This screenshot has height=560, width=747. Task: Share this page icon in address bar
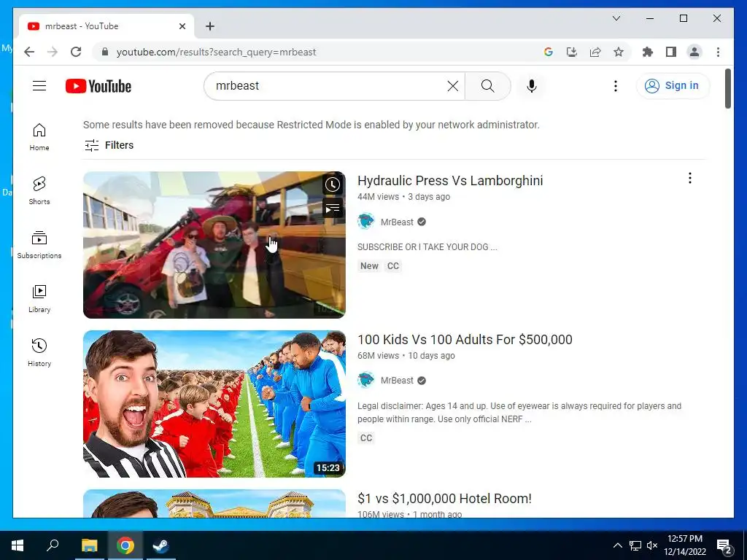point(595,52)
